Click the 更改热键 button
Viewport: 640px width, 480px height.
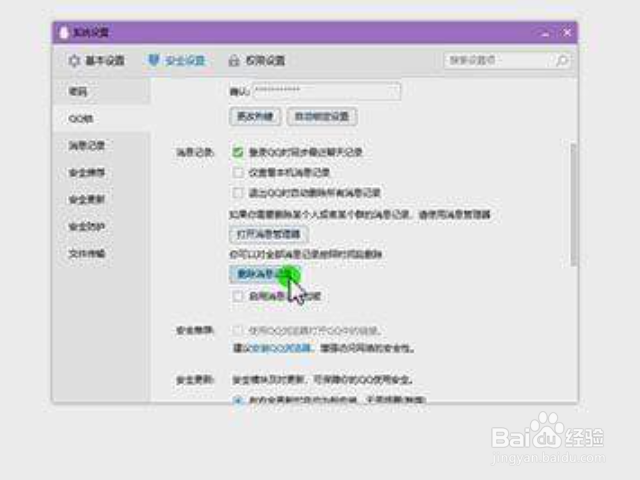click(x=255, y=117)
